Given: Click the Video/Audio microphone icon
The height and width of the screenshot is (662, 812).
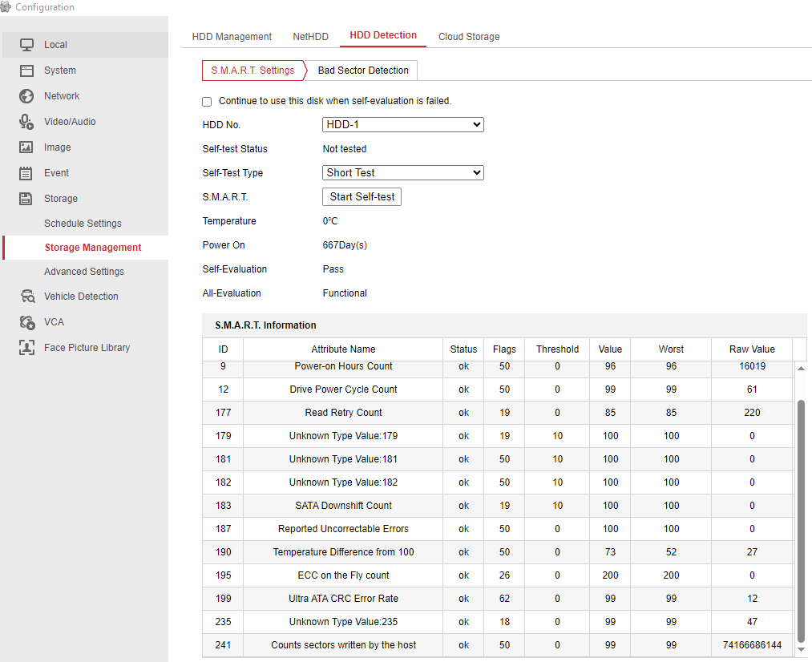Looking at the screenshot, I should 26,122.
